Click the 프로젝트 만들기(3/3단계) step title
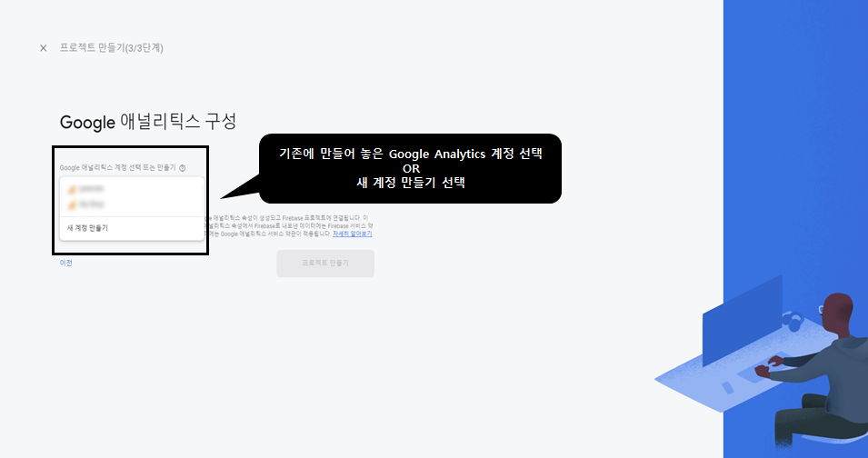The height and width of the screenshot is (458, 868). coord(111,48)
